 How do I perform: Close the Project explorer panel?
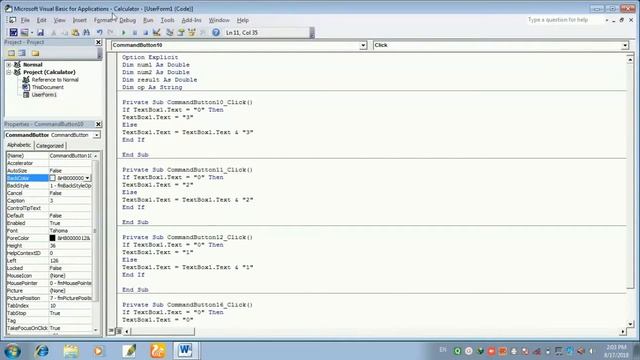[98, 42]
